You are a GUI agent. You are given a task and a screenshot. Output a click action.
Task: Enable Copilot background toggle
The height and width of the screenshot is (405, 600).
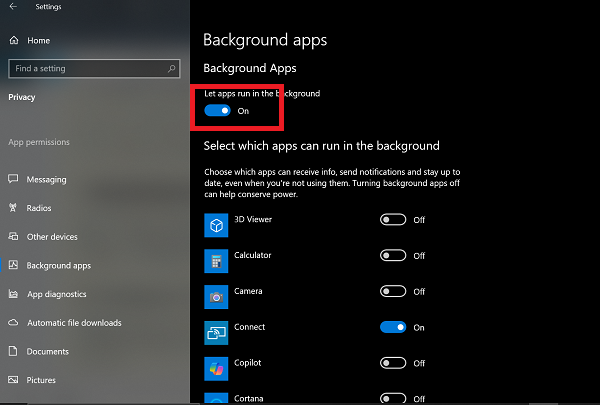pos(393,363)
